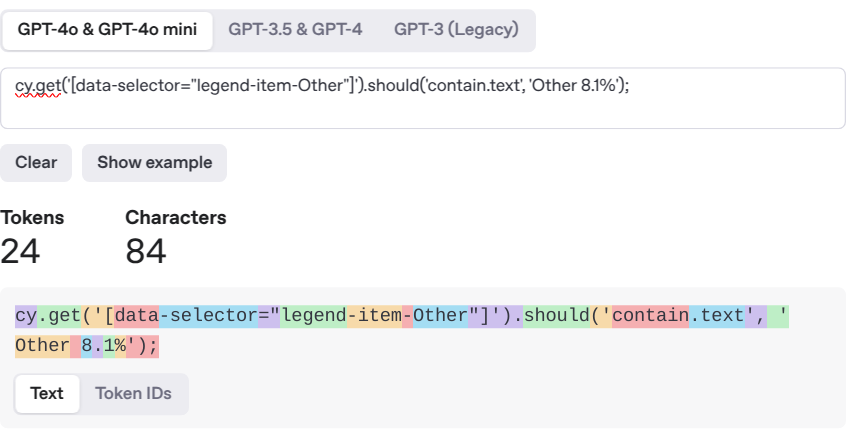Viewport: 850px width, 436px height.
Task: Click the character count value 84
Action: [146, 251]
